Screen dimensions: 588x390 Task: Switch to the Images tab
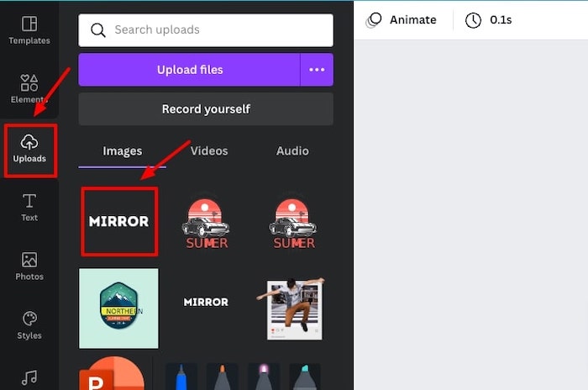click(x=123, y=151)
